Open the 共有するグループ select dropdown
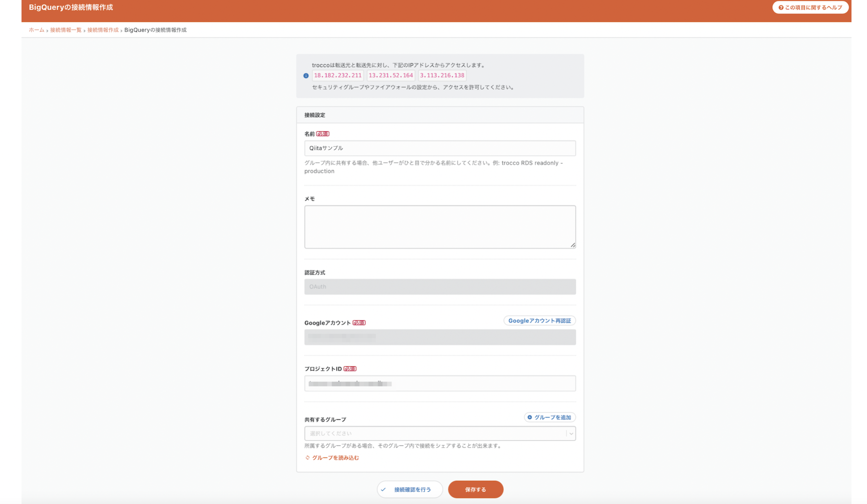 point(440,434)
